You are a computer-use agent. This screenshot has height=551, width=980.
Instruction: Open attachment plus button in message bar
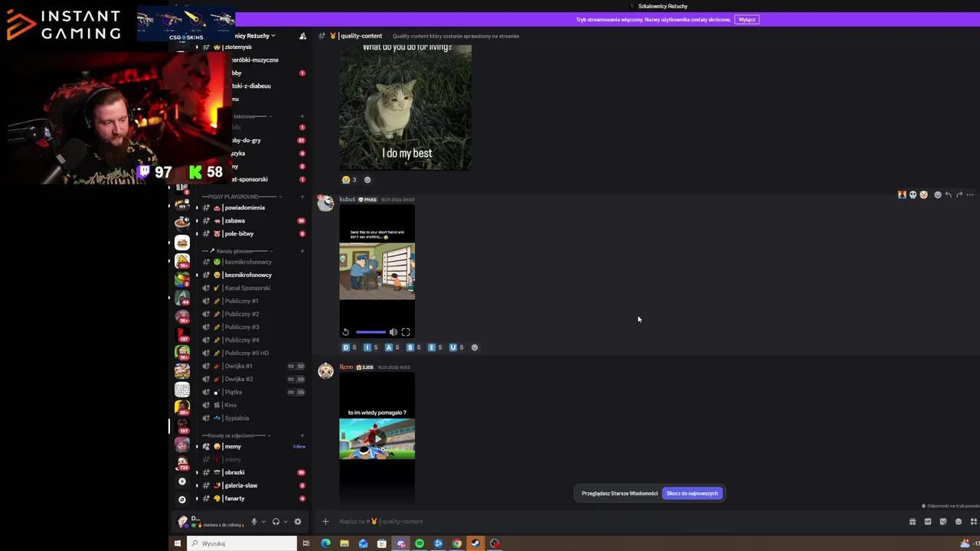coord(325,521)
